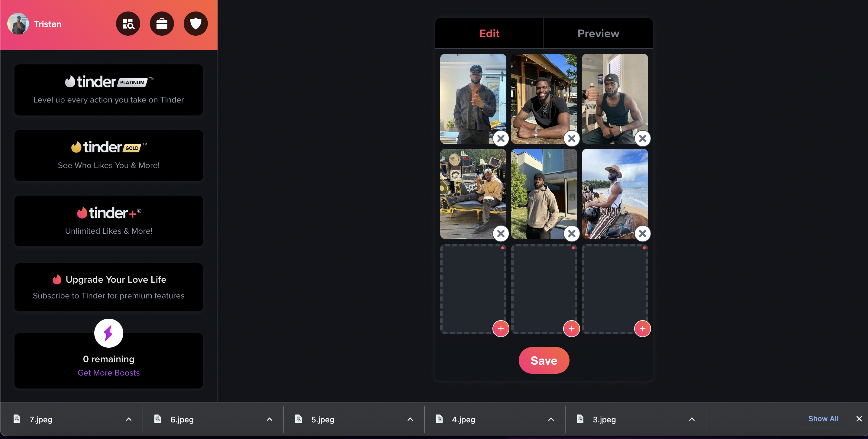Screen dimensions: 868x439
Task: Add a photo to the first empty slot
Action: (x=501, y=328)
